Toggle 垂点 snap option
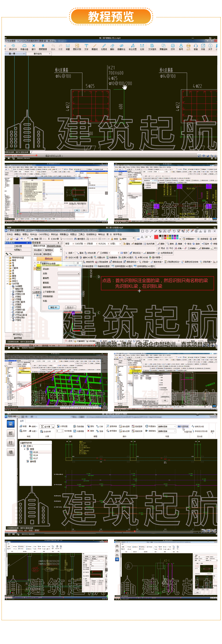Screen dimensions: 222x644 pos(112,341)
